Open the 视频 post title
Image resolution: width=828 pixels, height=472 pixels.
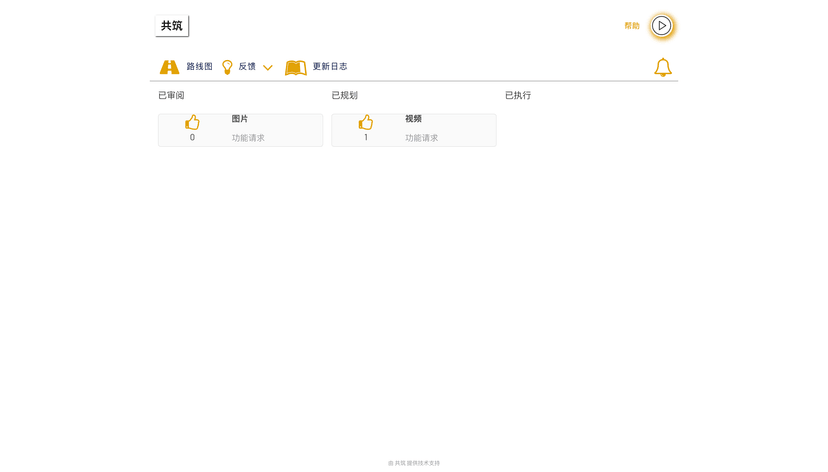click(x=413, y=119)
